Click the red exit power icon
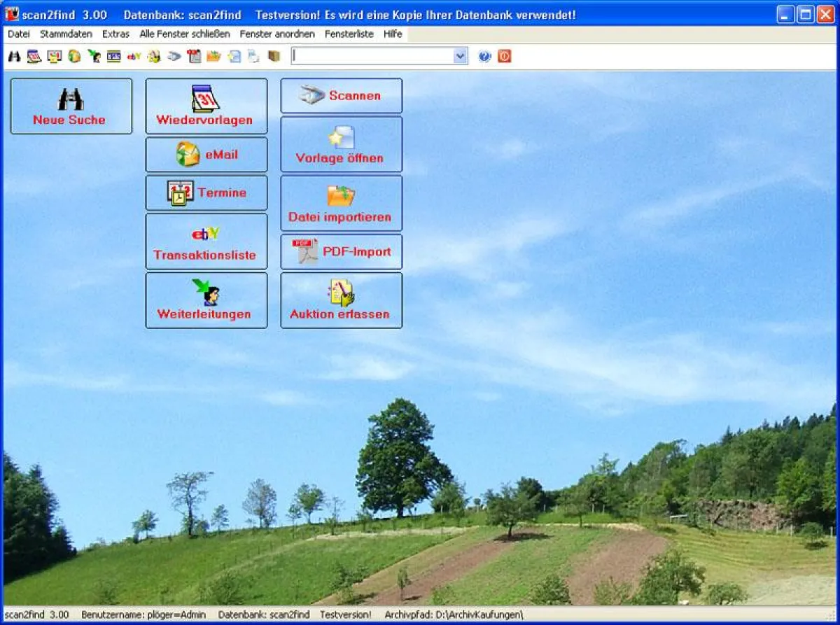This screenshot has height=625, width=840. tap(504, 56)
